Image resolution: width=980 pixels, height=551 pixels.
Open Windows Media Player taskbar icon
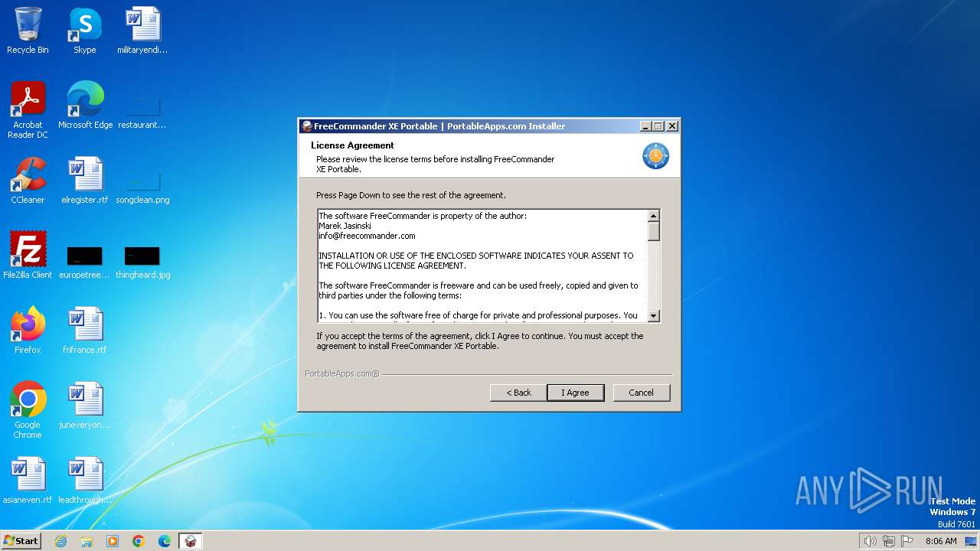coord(113,541)
